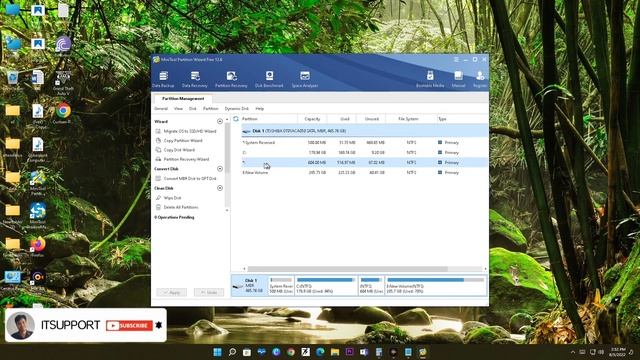Screen dimensions: 640x360
Task: Open the Bootable Media tool
Action: [430, 79]
